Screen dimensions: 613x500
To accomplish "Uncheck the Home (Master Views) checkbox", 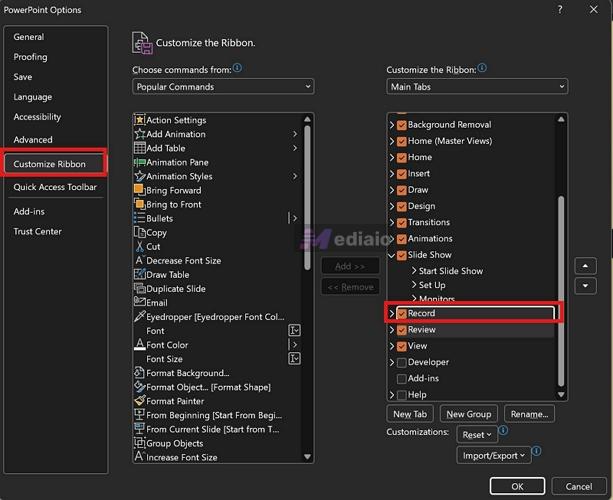I will tap(401, 141).
